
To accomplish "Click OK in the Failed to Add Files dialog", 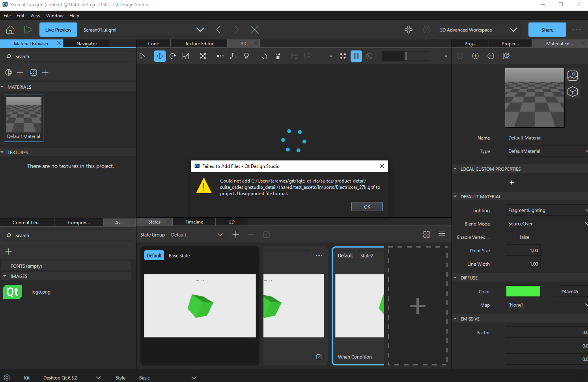I will pyautogui.click(x=367, y=207).
